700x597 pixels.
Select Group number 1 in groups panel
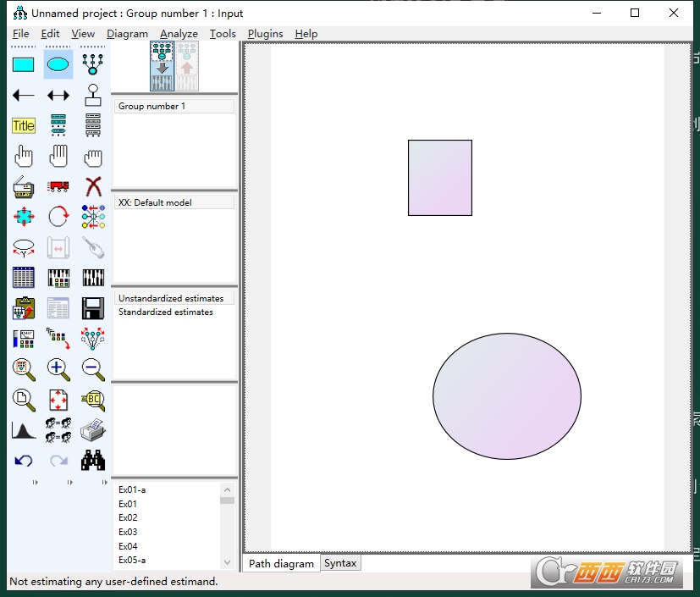[174, 106]
